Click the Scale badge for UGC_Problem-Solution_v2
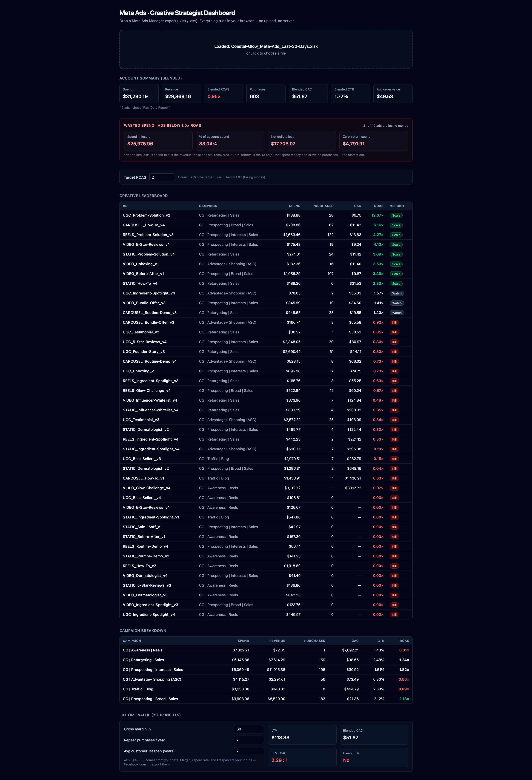Screen dimensions: 532x780 click(x=396, y=215)
